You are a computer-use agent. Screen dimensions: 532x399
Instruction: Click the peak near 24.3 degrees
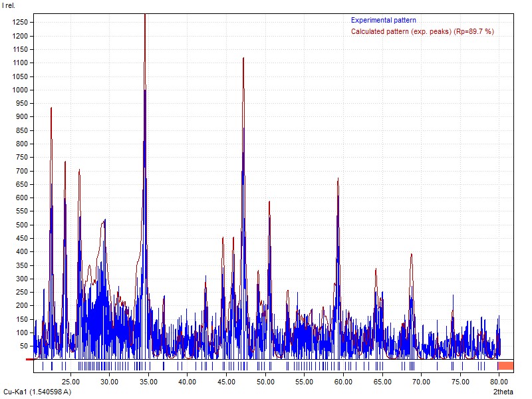click(65, 164)
